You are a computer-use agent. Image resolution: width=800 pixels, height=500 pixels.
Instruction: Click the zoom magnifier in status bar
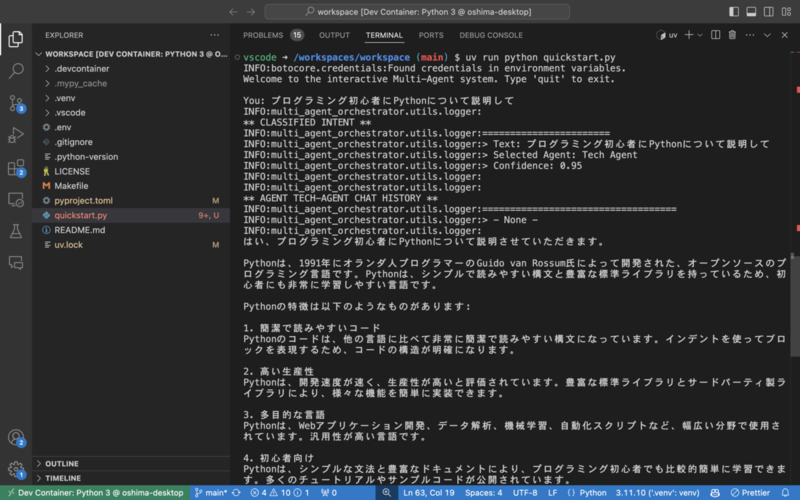click(x=387, y=493)
